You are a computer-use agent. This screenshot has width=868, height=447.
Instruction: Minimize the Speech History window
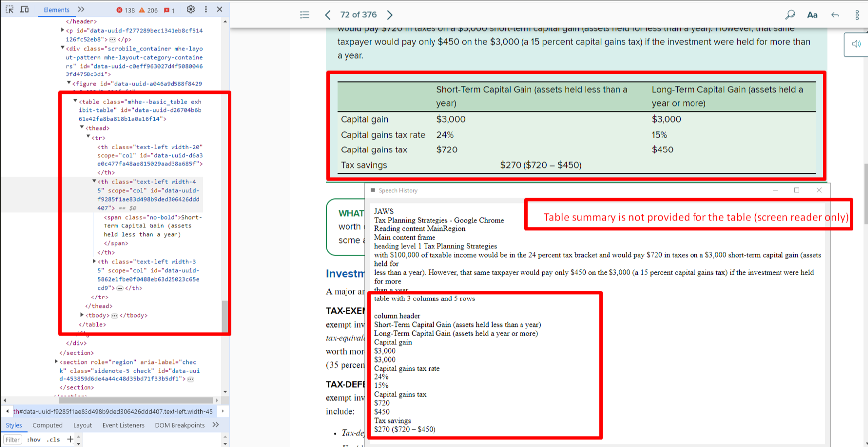(x=775, y=190)
